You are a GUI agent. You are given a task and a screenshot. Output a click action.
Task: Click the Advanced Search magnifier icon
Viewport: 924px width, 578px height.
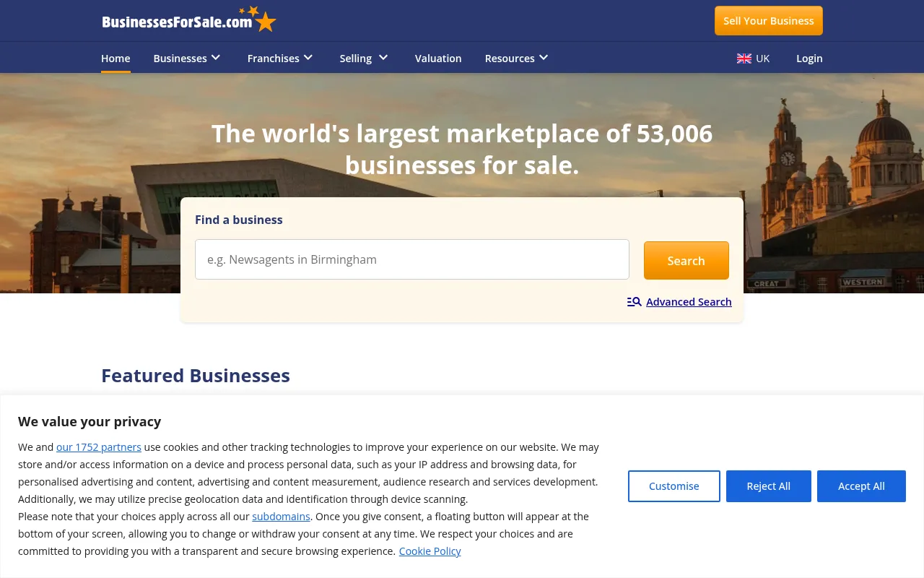634,302
